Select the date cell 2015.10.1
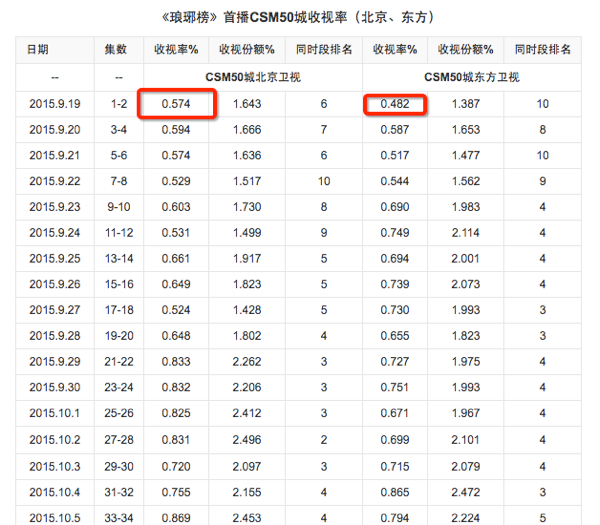The image size is (600, 525). point(53,414)
